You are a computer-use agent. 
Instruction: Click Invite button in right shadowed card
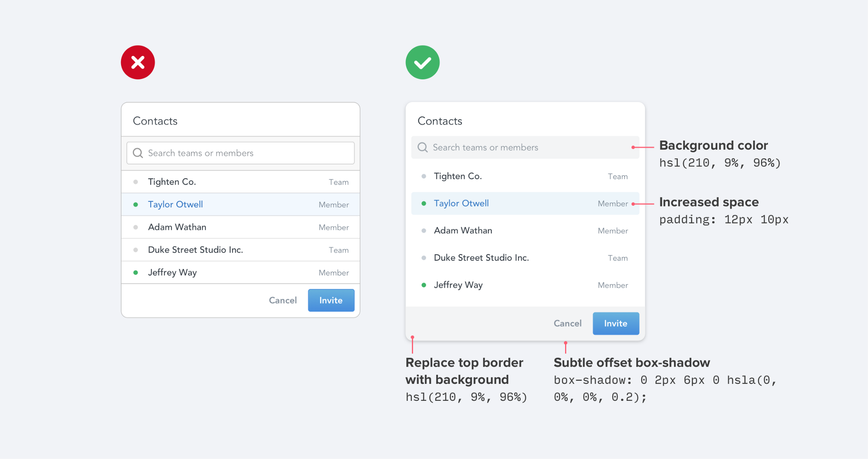click(616, 323)
